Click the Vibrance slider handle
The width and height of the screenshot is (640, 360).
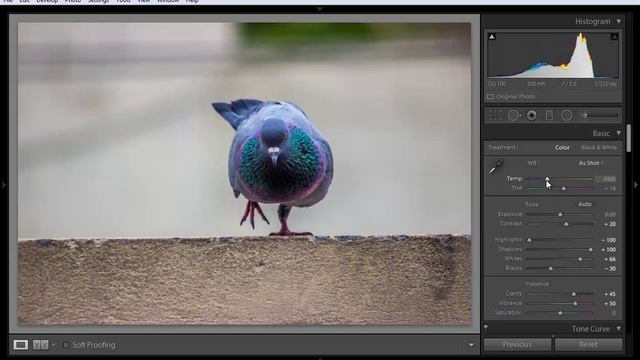pos(575,304)
